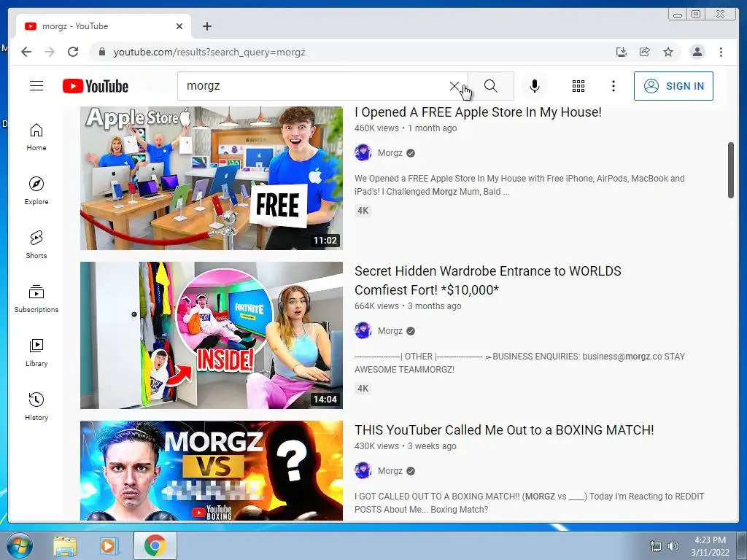
Task: Click Morgz avatar under Wardrobe video
Action: [x=363, y=331]
